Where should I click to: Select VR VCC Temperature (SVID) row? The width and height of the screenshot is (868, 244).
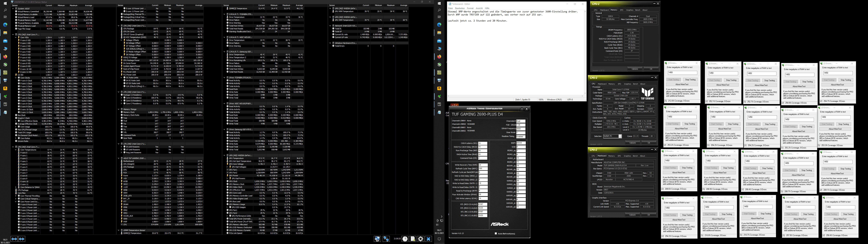[x=162, y=37]
